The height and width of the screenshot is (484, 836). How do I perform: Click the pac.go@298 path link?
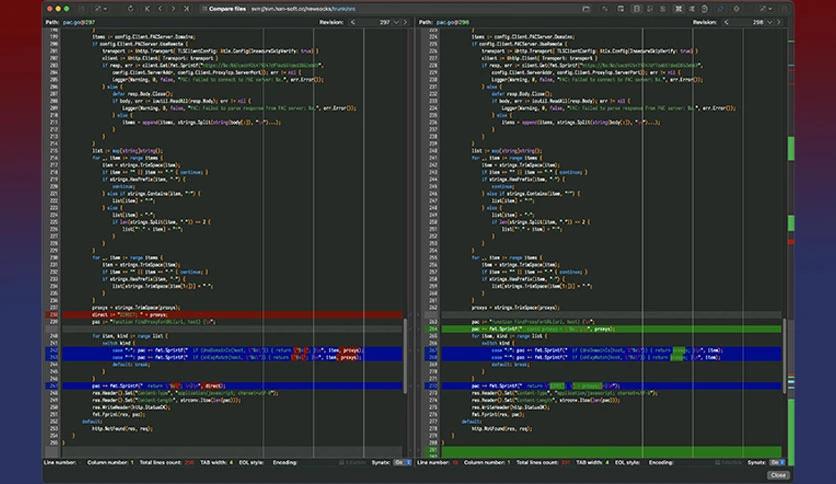point(453,22)
